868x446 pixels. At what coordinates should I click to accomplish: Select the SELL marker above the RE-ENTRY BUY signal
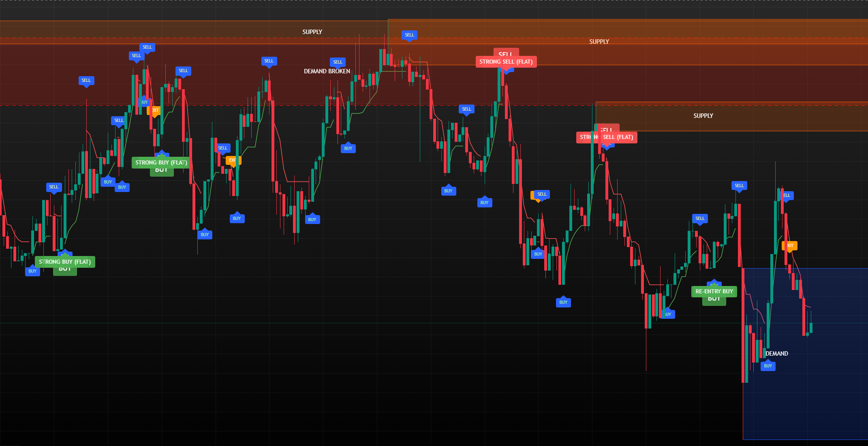[700, 219]
